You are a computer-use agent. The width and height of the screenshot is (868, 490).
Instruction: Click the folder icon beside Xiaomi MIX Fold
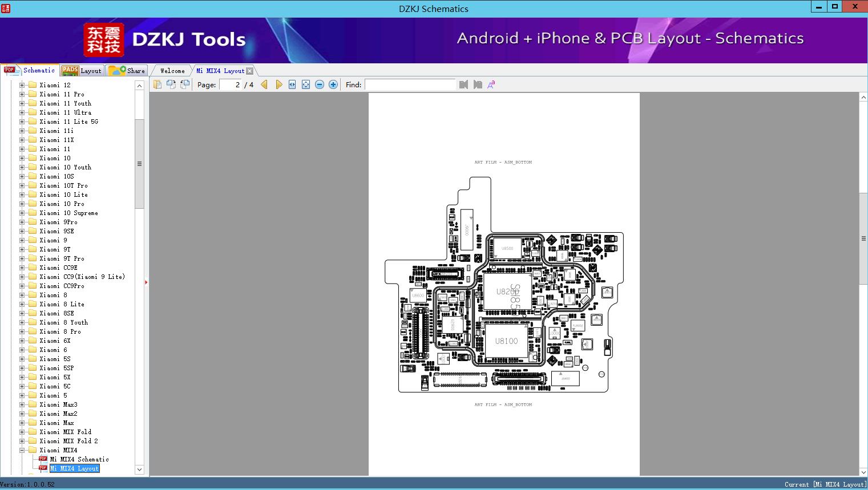point(33,432)
